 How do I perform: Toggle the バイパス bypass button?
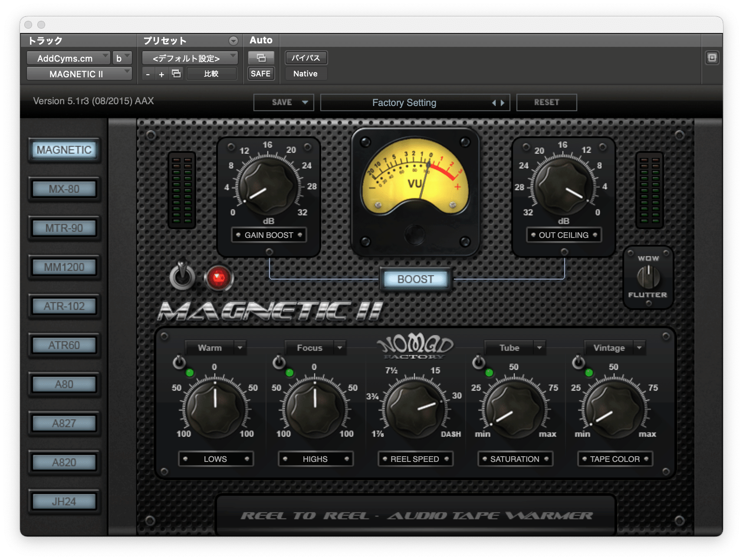click(x=306, y=58)
